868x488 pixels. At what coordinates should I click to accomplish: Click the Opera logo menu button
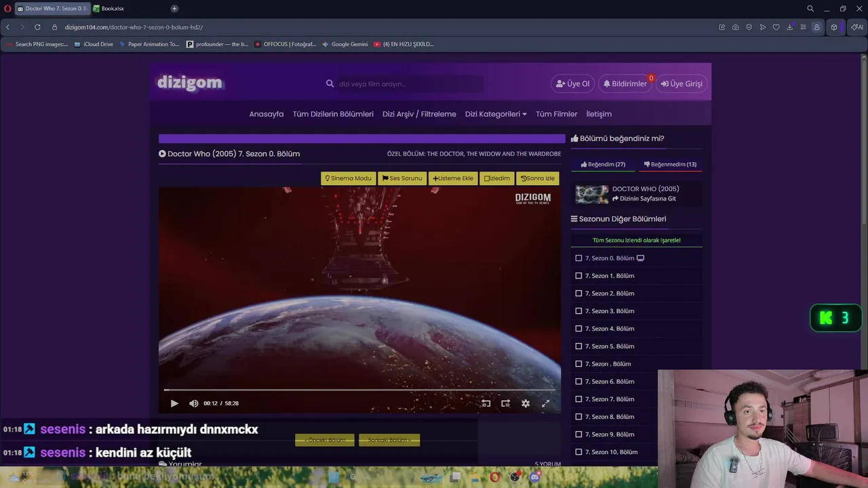coord(7,9)
